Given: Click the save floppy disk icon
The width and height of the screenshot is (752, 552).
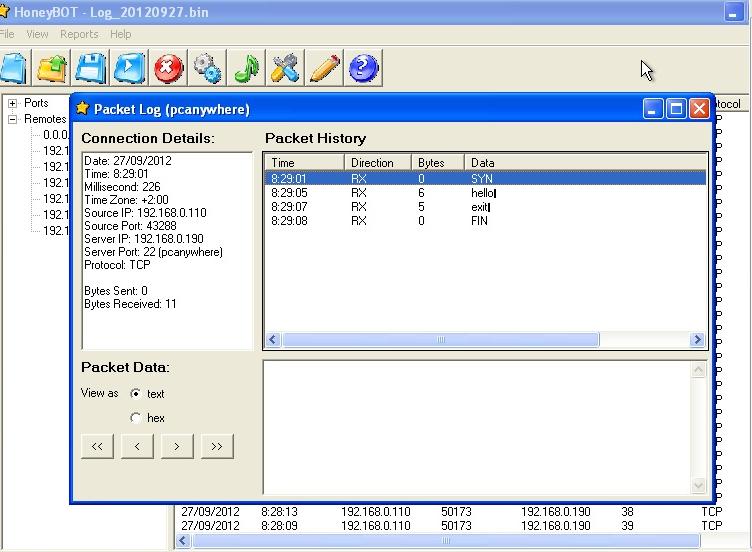Looking at the screenshot, I should [x=91, y=68].
